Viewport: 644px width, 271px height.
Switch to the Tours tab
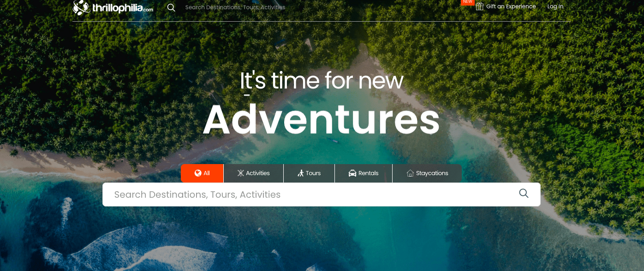tap(309, 173)
